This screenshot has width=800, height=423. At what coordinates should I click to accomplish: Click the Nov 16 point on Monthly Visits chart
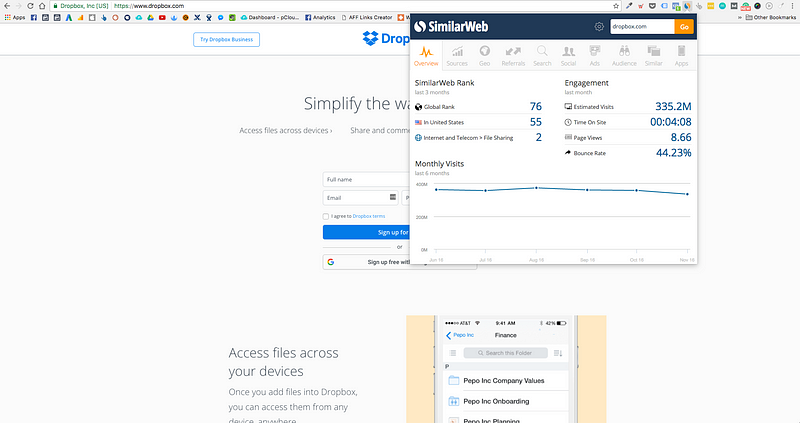687,194
